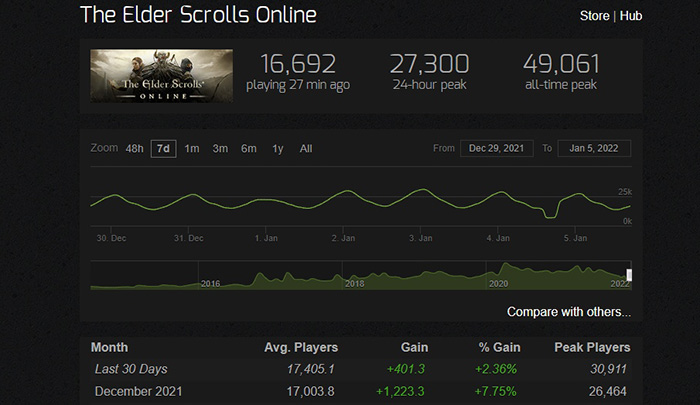Click the 4. Jan axis label
Screen dimensions: 700x405
click(x=498, y=238)
